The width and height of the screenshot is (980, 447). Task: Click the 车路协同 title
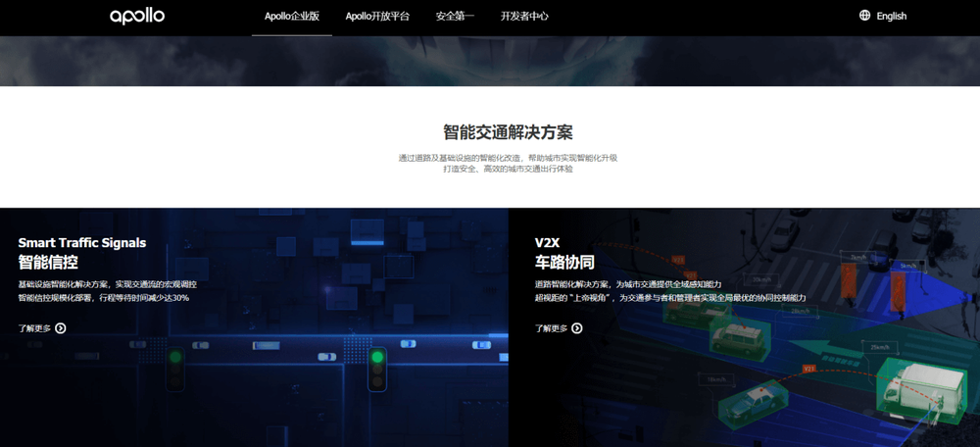(x=564, y=263)
